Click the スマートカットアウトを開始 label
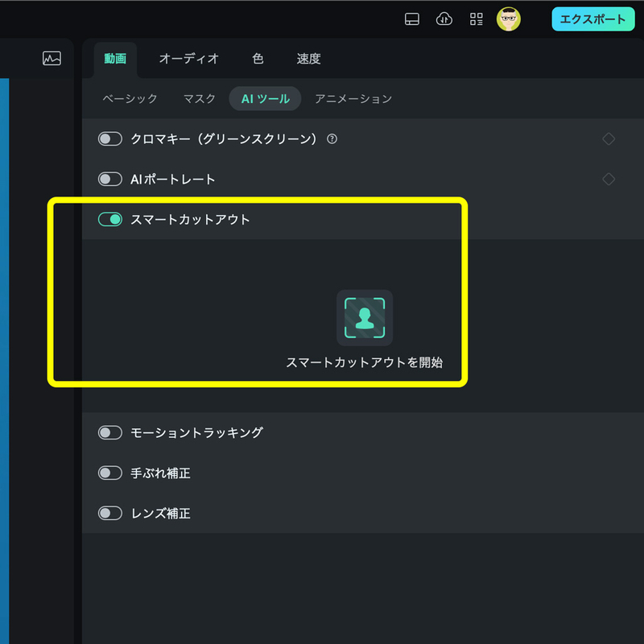The image size is (644, 644). coord(365,362)
